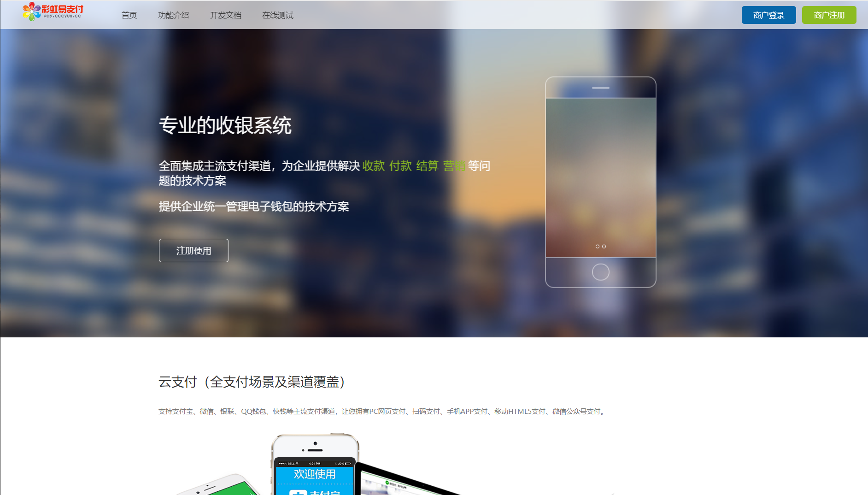The height and width of the screenshot is (495, 868).
Task: Click the green 营销 keyword
Action: coord(454,166)
